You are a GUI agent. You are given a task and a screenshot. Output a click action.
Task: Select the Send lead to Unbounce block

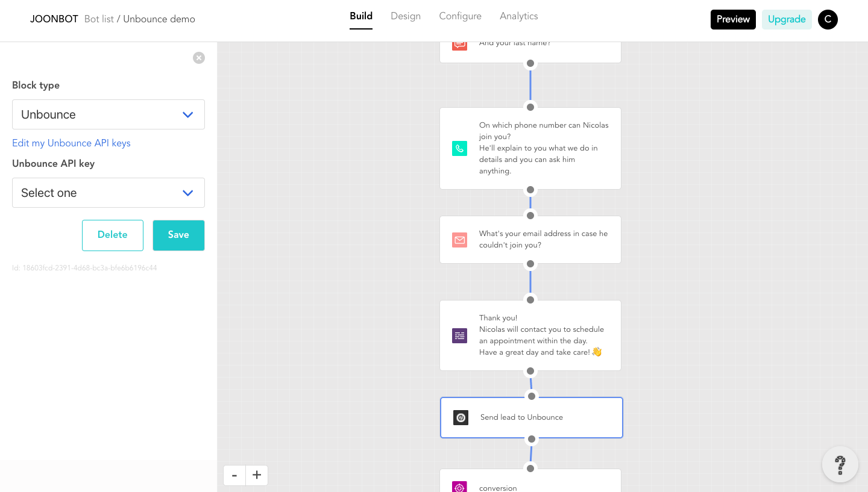[532, 417]
